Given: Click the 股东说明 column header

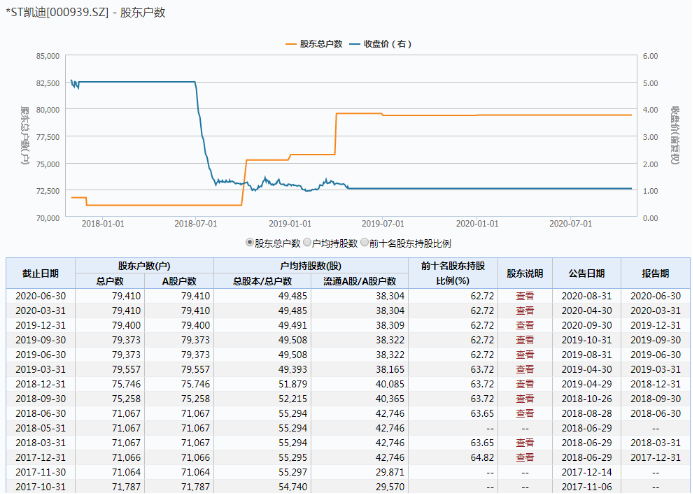Looking at the screenshot, I should point(525,274).
